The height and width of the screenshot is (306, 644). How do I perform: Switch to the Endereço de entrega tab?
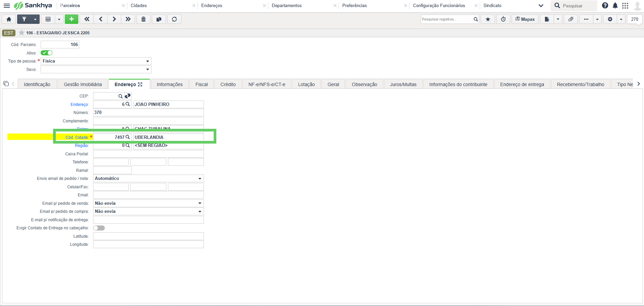[522, 84]
